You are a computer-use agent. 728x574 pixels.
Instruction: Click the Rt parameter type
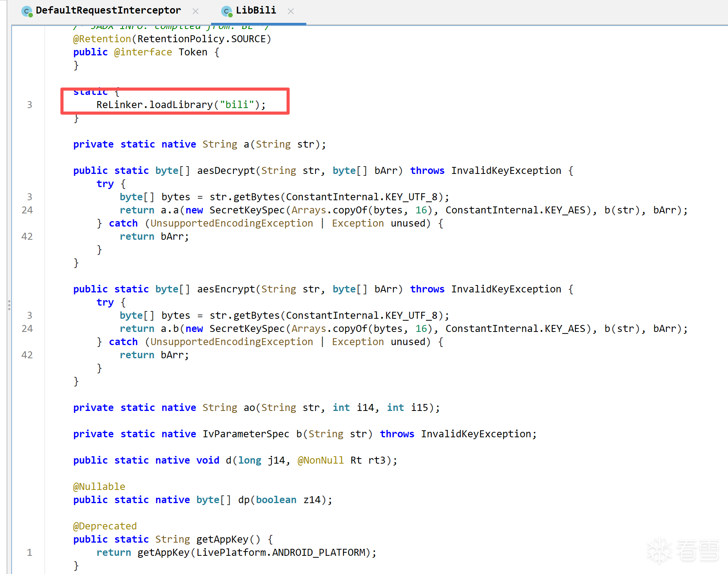(x=356, y=461)
